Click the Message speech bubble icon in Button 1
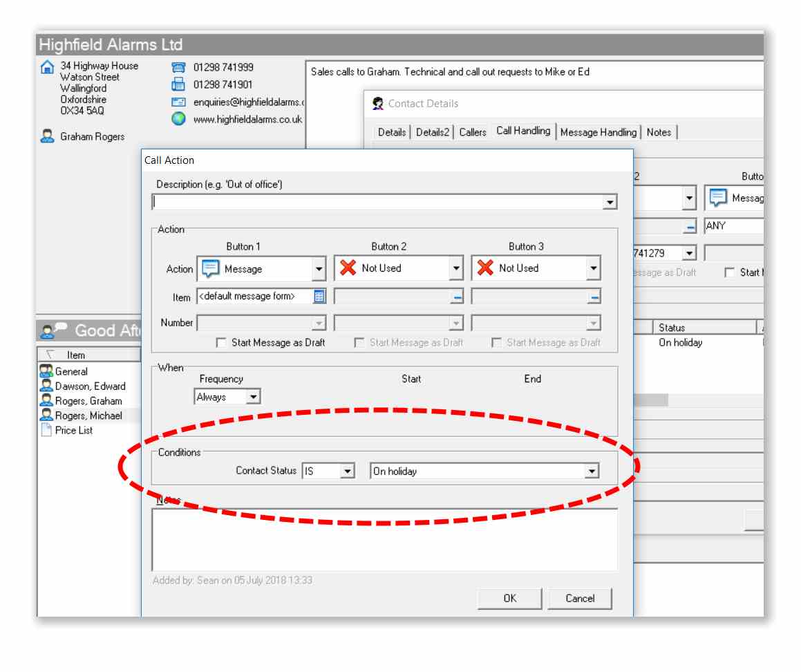The width and height of the screenshot is (801, 672). click(x=211, y=268)
